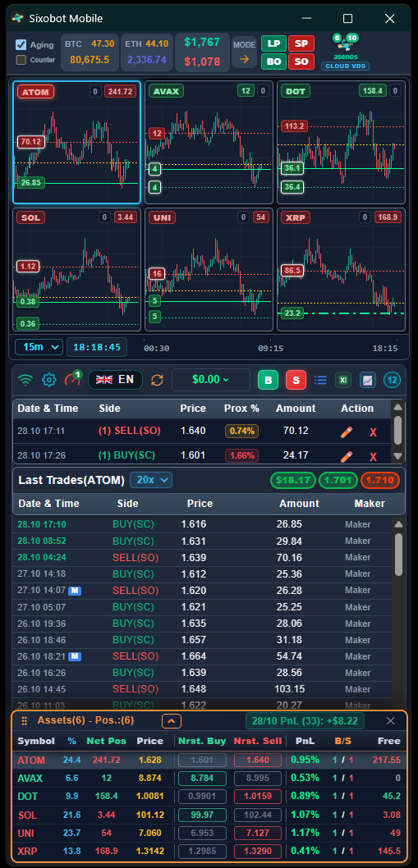The width and height of the screenshot is (418, 868).
Task: Open the blue list view icon
Action: click(x=320, y=381)
